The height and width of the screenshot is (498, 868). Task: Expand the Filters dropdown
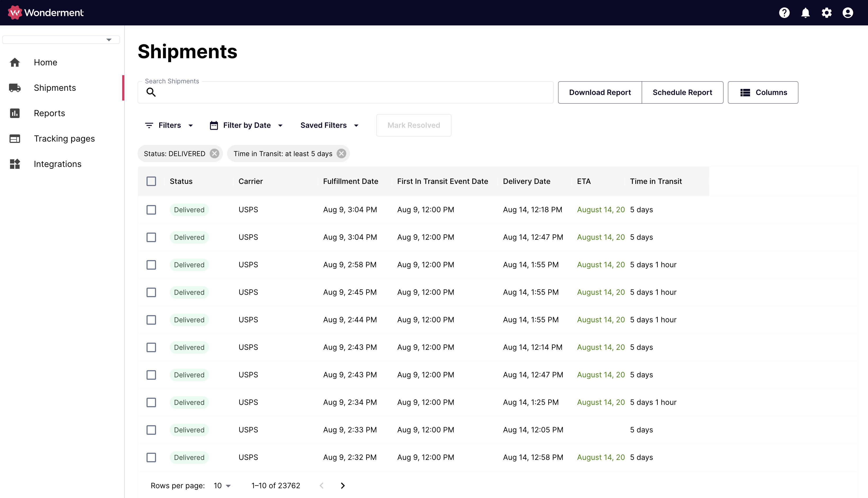(169, 125)
